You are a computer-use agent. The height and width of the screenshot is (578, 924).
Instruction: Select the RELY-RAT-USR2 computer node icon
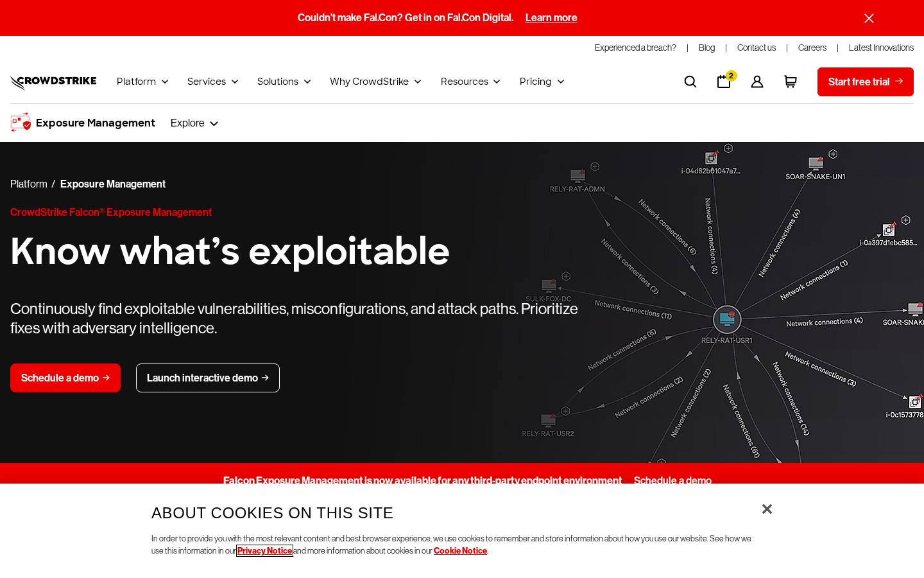click(548, 420)
